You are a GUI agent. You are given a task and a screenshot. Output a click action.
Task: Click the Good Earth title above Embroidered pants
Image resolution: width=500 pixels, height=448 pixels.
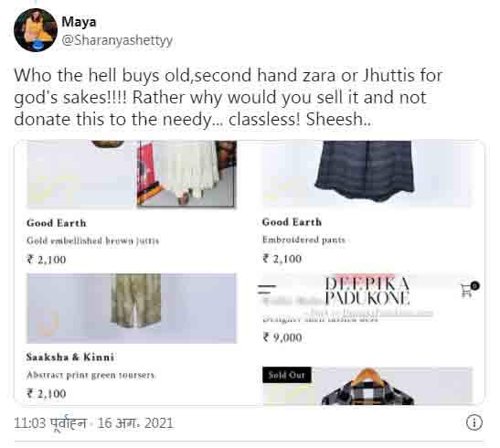[x=292, y=222]
